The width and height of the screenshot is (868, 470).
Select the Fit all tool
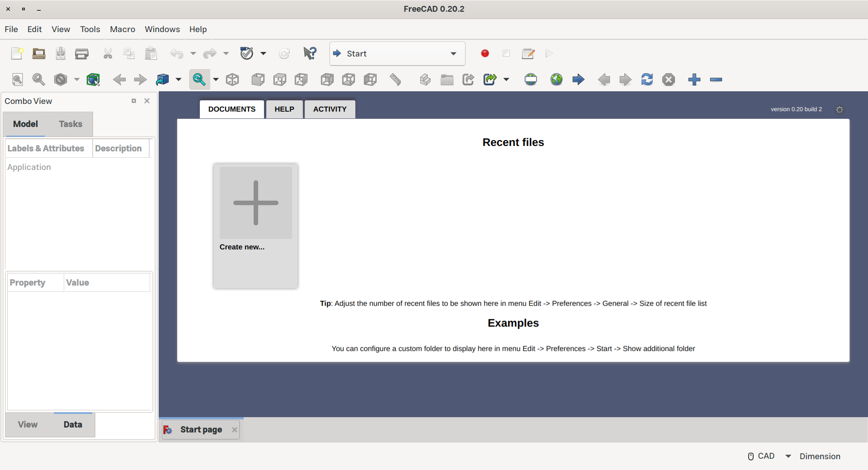click(17, 80)
